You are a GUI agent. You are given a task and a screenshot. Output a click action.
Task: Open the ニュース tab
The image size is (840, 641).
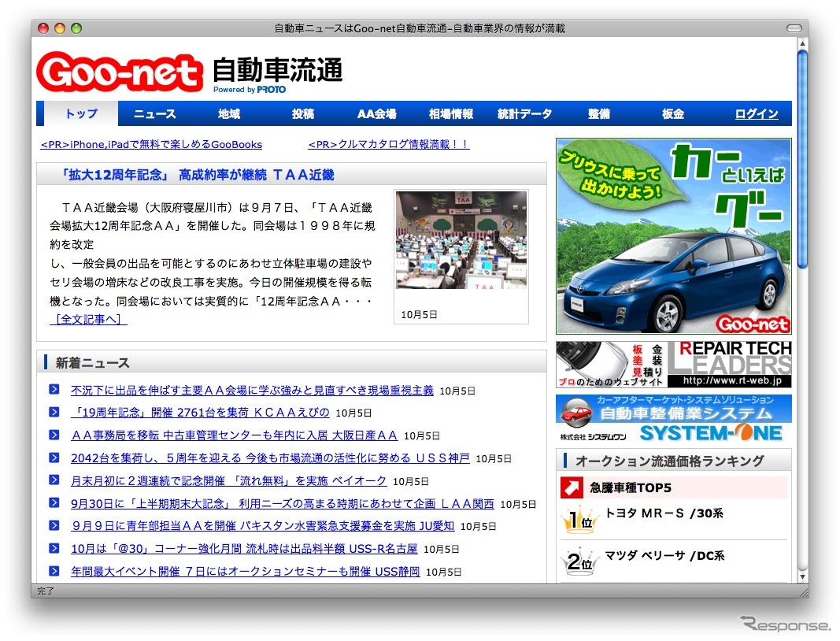155,114
